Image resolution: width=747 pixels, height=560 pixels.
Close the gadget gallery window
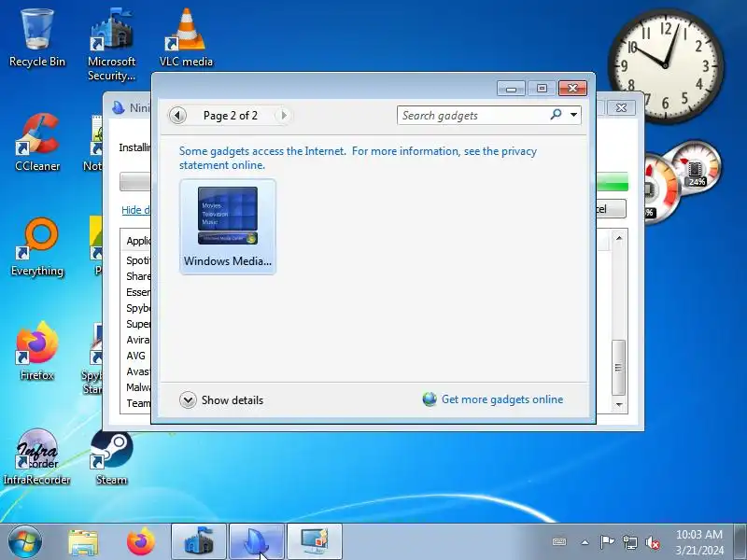tap(572, 88)
